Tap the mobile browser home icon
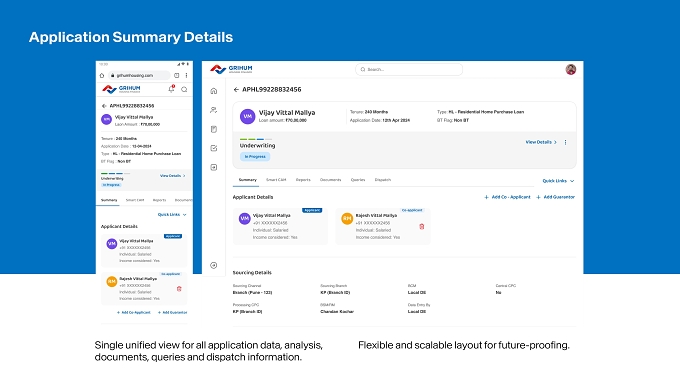 click(x=102, y=75)
